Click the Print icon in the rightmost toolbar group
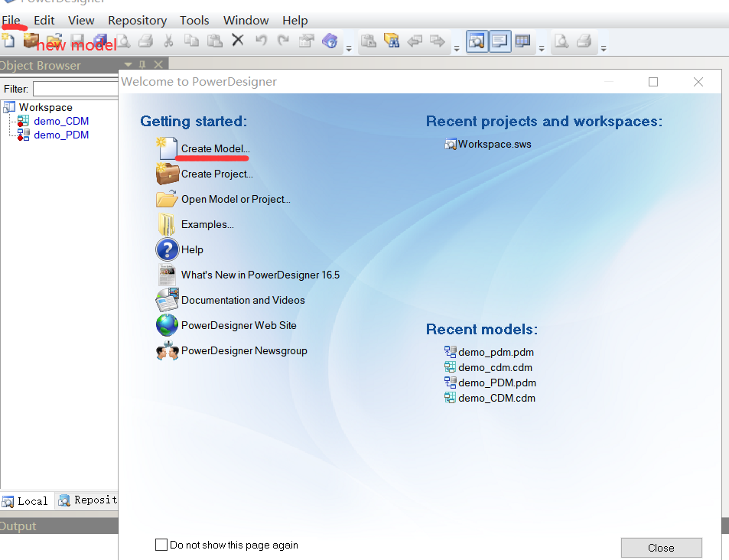The image size is (729, 560). (584, 41)
